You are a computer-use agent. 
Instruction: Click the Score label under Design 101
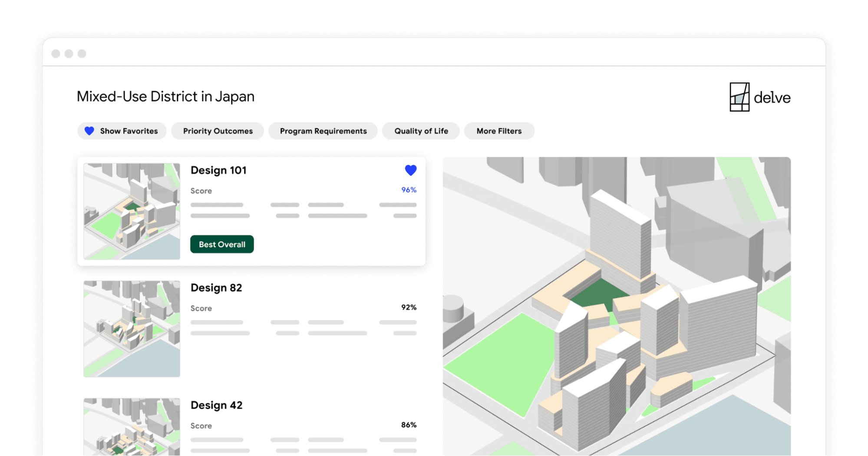[x=201, y=191]
